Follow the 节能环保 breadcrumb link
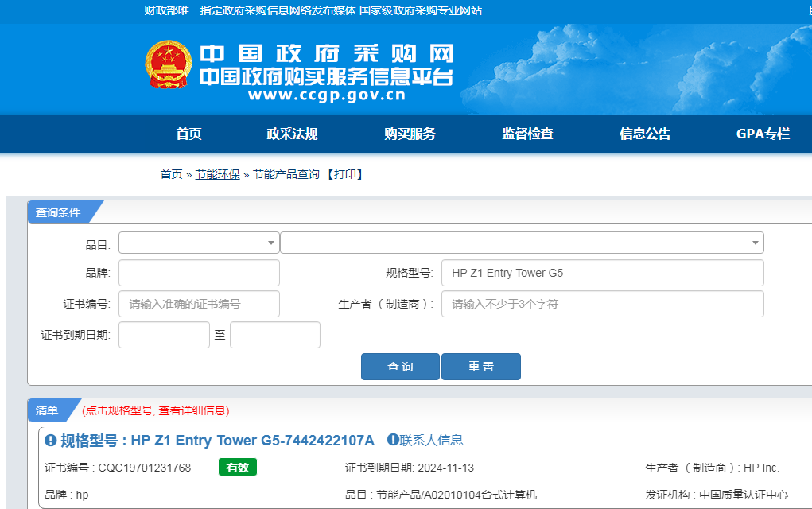 click(x=217, y=174)
